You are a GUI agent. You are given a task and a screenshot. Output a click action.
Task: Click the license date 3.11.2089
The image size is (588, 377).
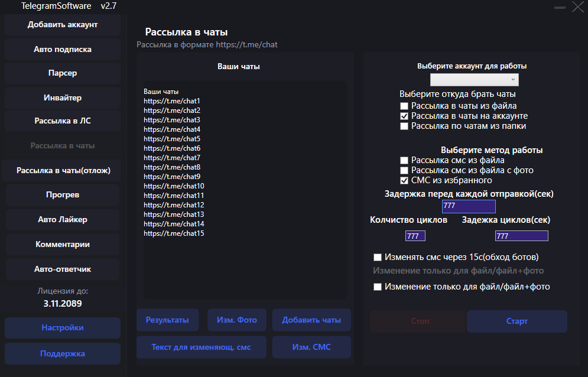[63, 304]
